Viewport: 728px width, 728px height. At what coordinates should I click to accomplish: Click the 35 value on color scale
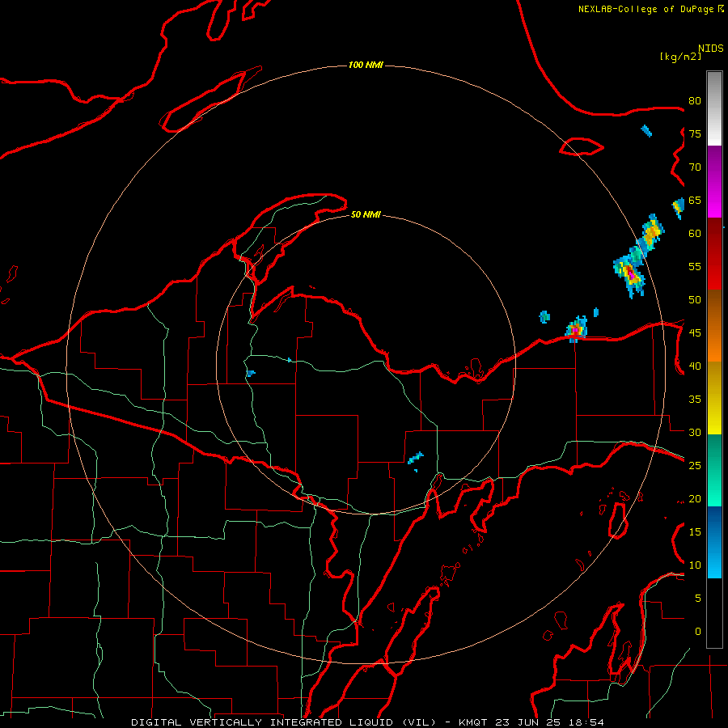tap(695, 400)
